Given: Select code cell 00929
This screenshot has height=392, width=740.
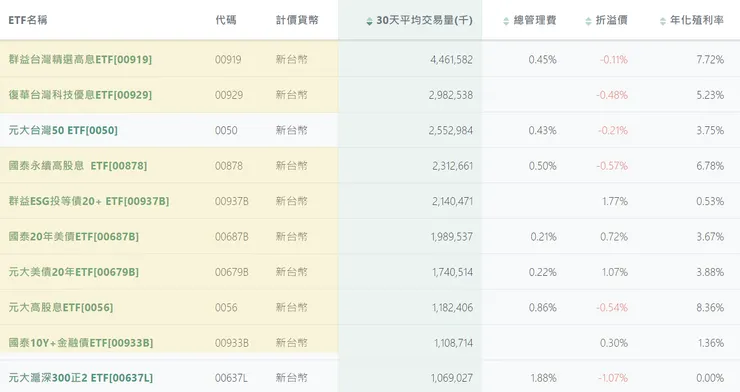Looking at the screenshot, I should (x=229, y=95).
